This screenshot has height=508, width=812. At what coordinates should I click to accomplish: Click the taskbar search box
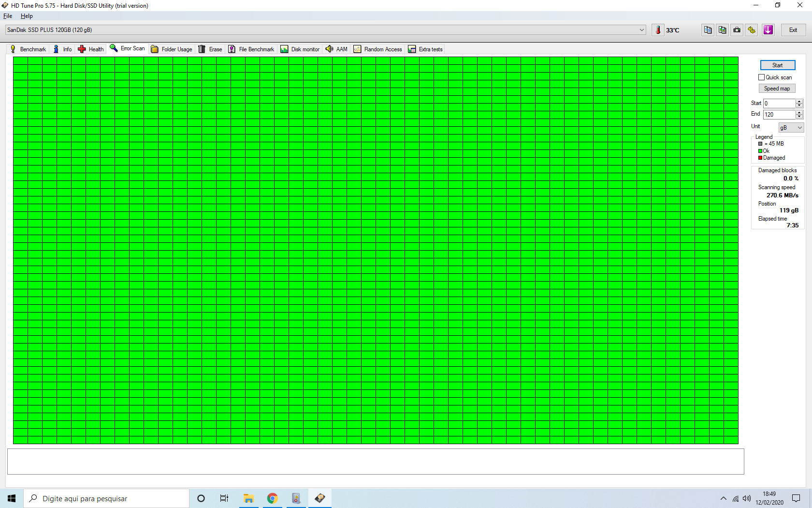tap(106, 498)
